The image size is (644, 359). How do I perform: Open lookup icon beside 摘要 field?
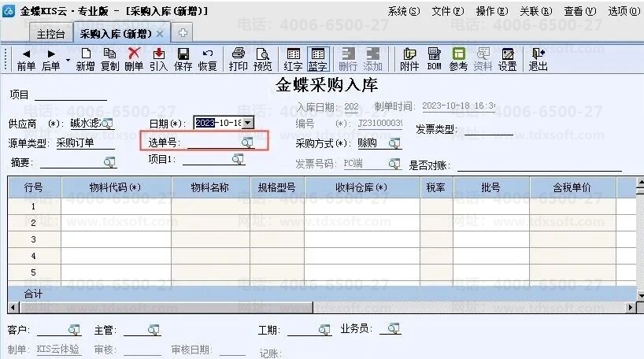click(x=109, y=162)
